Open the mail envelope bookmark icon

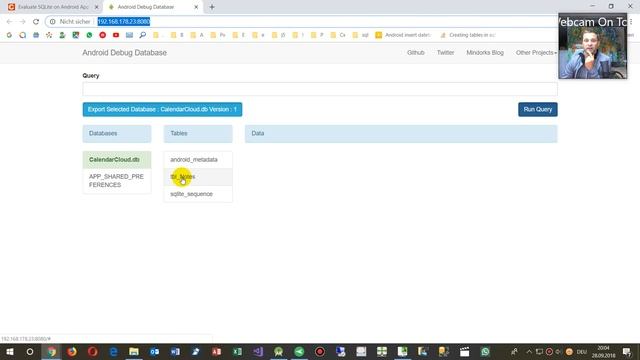[x=129, y=35]
